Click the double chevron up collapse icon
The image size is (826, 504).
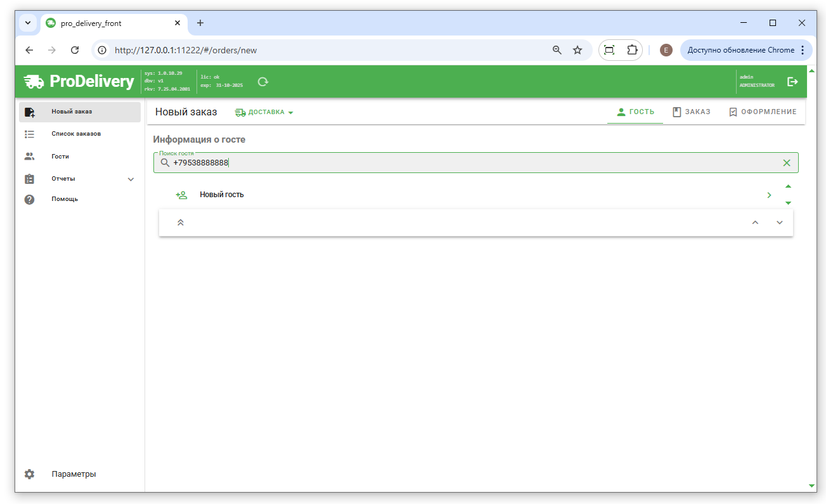(181, 223)
